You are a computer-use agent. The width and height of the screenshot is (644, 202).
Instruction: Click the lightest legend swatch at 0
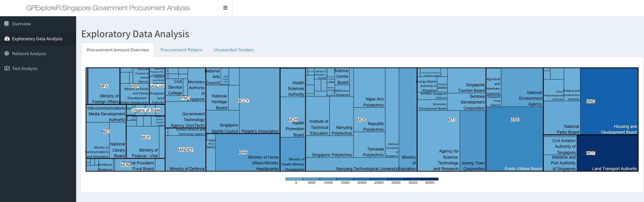coord(294,179)
